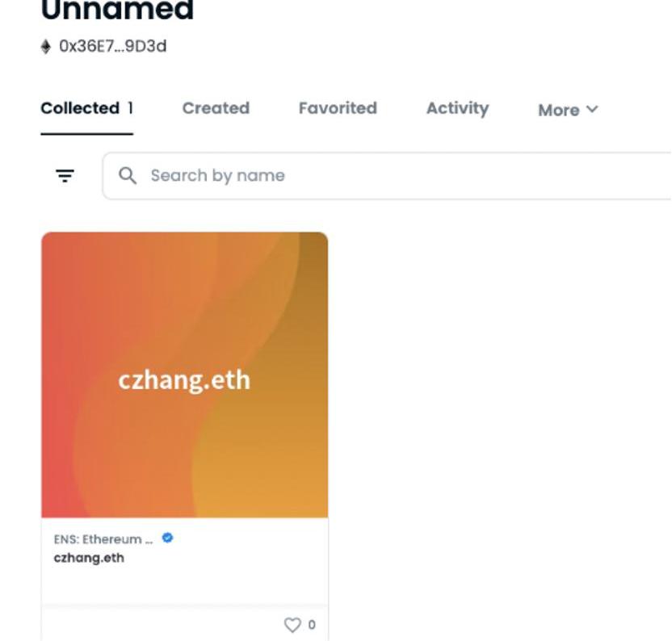
Task: Click the white footer strip of the NFT card
Action: [x=162, y=625]
